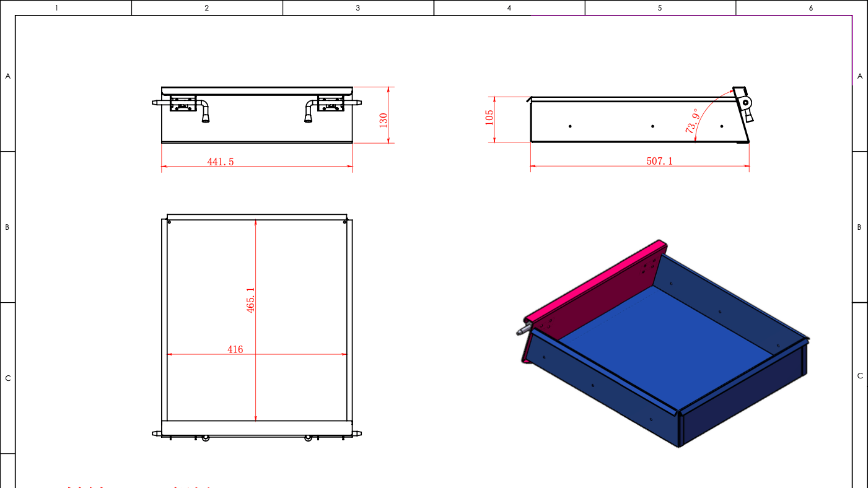The width and height of the screenshot is (868, 488).
Task: Click the 73.9° angle dimension
Action: (693, 121)
